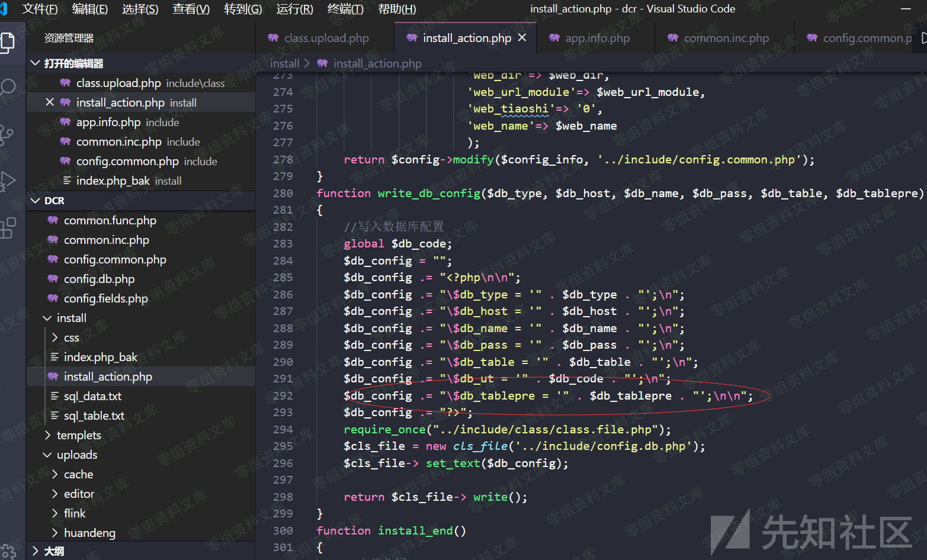Open the Run and Debug icon

click(x=7, y=181)
